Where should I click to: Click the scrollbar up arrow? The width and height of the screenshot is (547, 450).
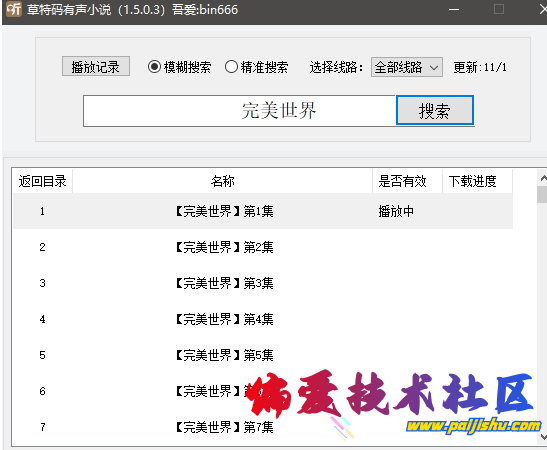543,178
